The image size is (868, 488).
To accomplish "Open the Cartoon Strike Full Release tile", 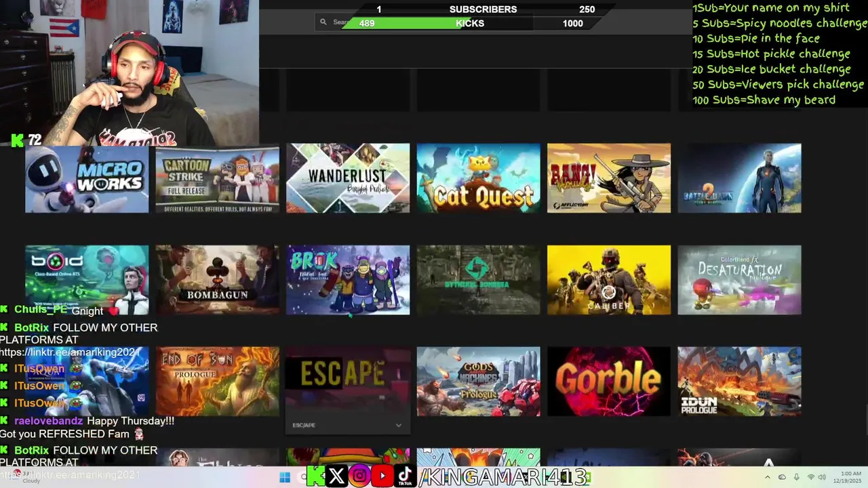I will tap(217, 178).
